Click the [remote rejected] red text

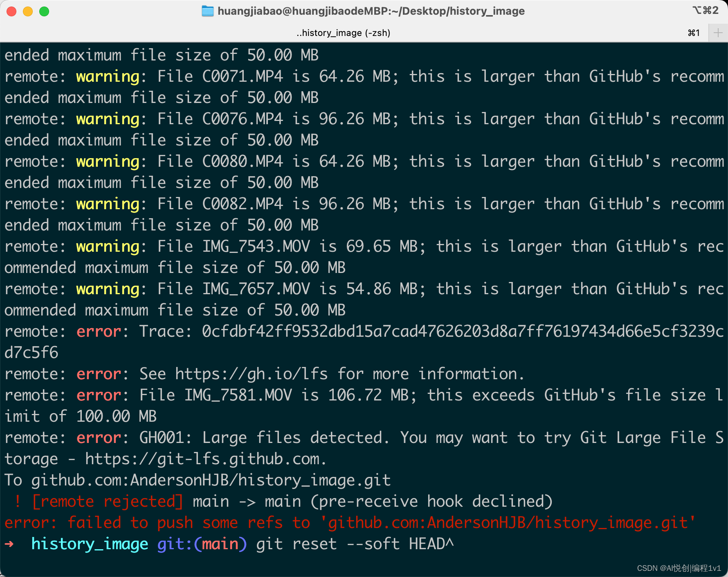[x=108, y=501]
